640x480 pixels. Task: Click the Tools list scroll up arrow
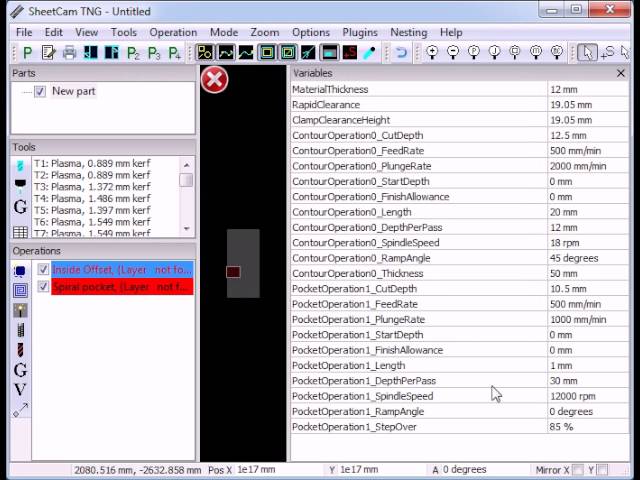187,165
